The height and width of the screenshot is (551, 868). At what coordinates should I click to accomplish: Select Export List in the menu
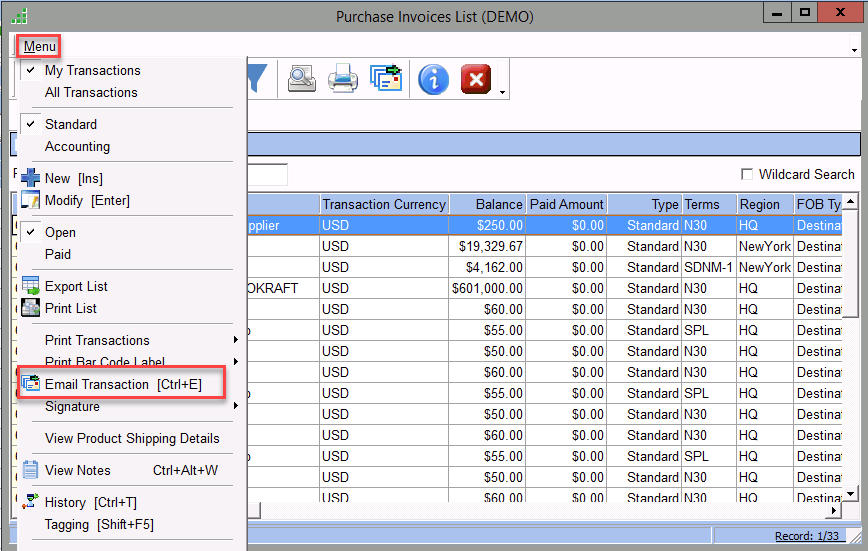(77, 286)
